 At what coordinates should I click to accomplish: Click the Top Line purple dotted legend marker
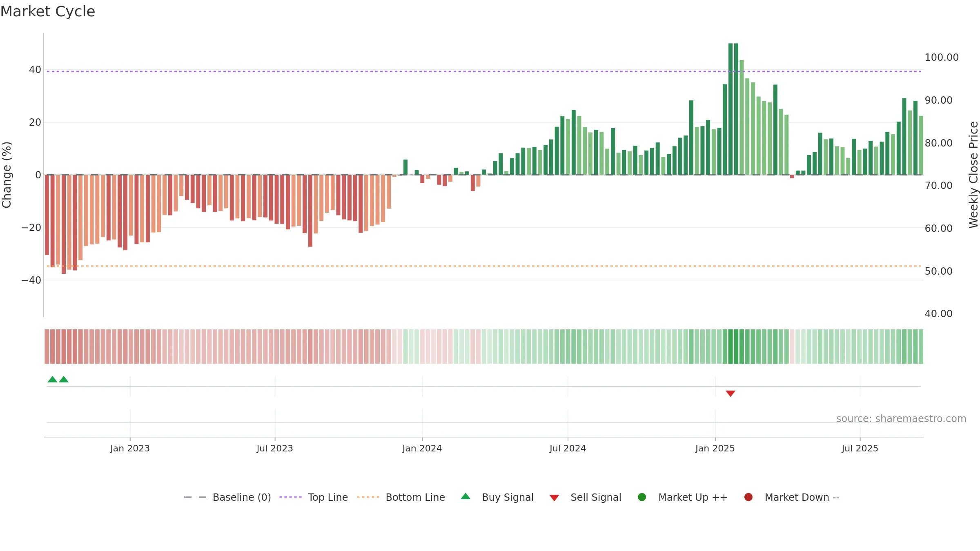pyautogui.click(x=290, y=497)
